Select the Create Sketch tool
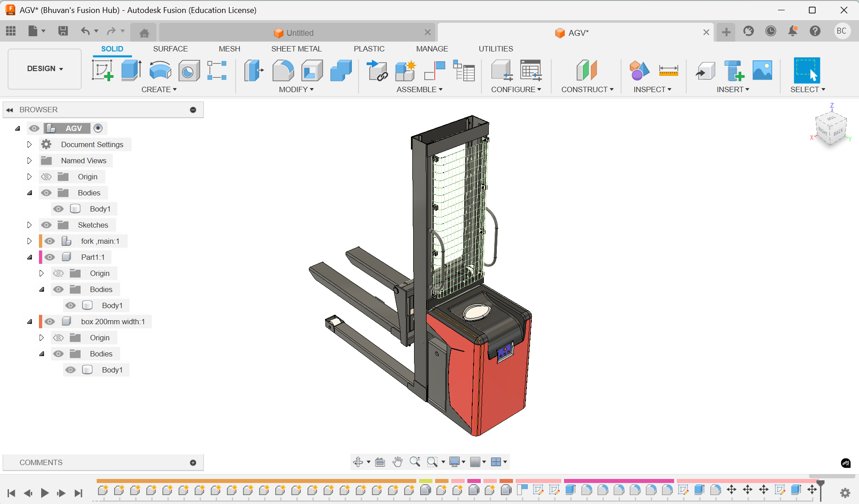 click(x=103, y=71)
